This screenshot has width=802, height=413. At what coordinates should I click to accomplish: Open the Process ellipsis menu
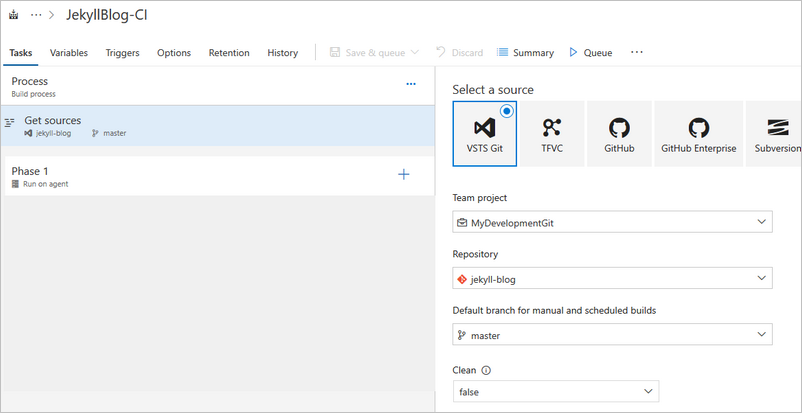point(411,85)
